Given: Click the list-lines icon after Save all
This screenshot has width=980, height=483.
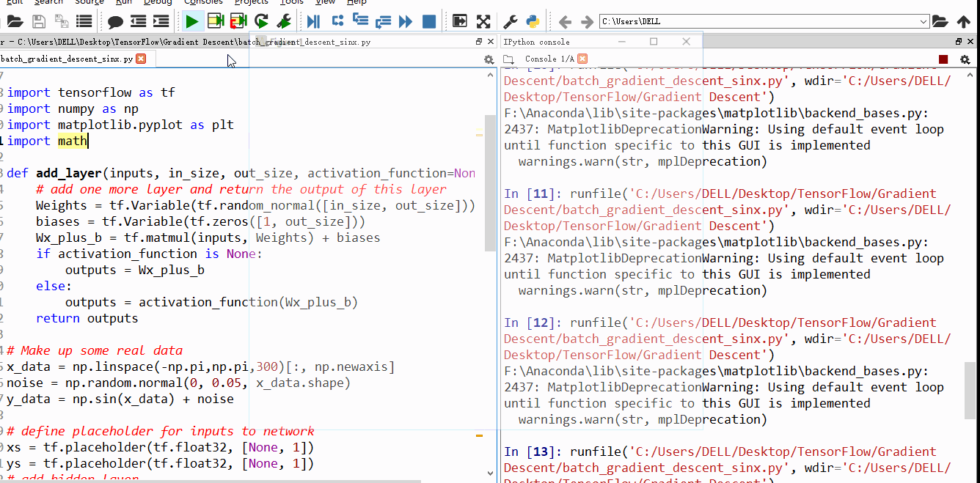Looking at the screenshot, I should [84, 21].
